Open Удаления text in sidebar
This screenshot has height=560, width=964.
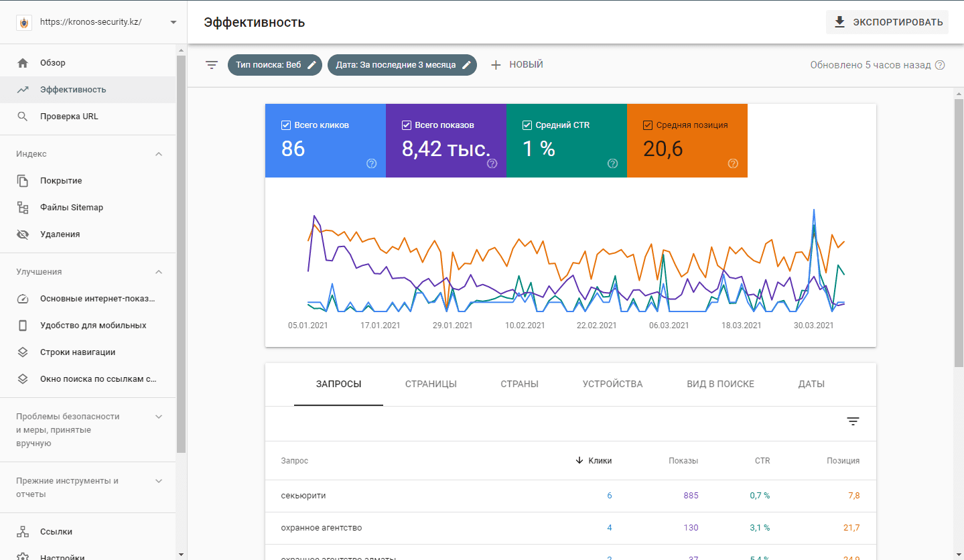[60, 234]
